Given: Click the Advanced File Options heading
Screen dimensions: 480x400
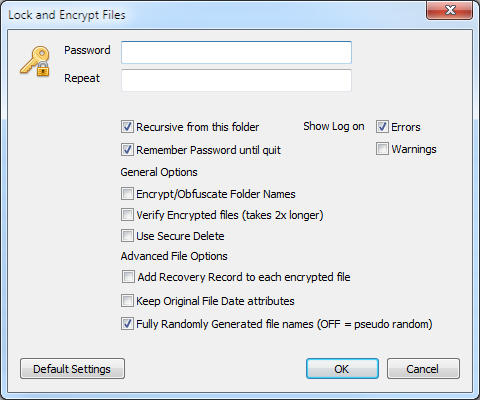Looking at the screenshot, I should click(174, 256).
